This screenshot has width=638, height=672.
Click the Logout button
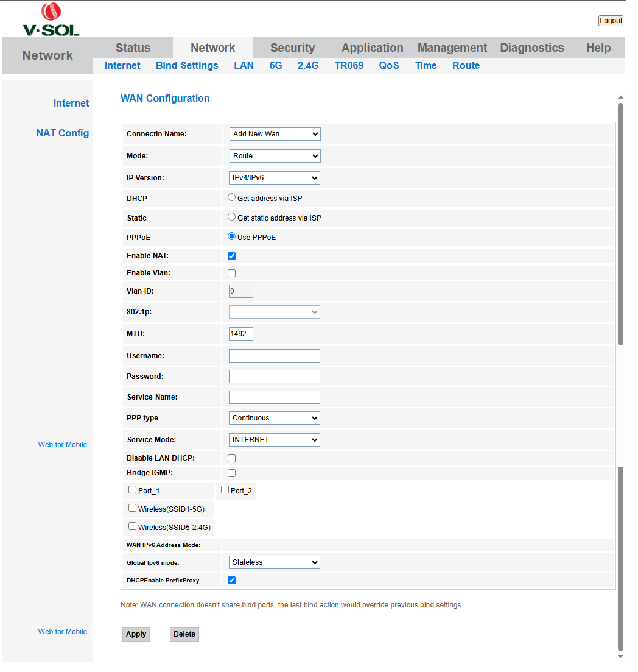click(611, 21)
